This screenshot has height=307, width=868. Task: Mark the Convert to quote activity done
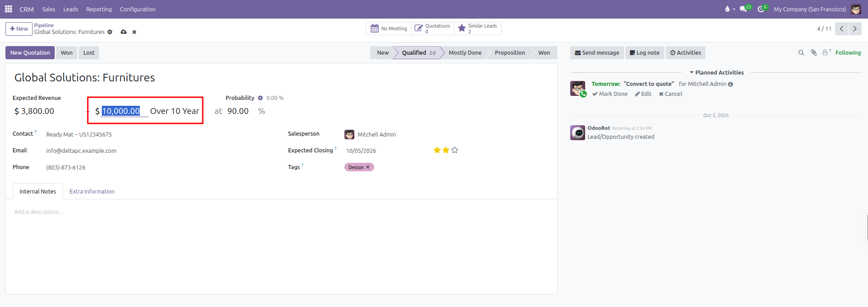click(x=610, y=94)
